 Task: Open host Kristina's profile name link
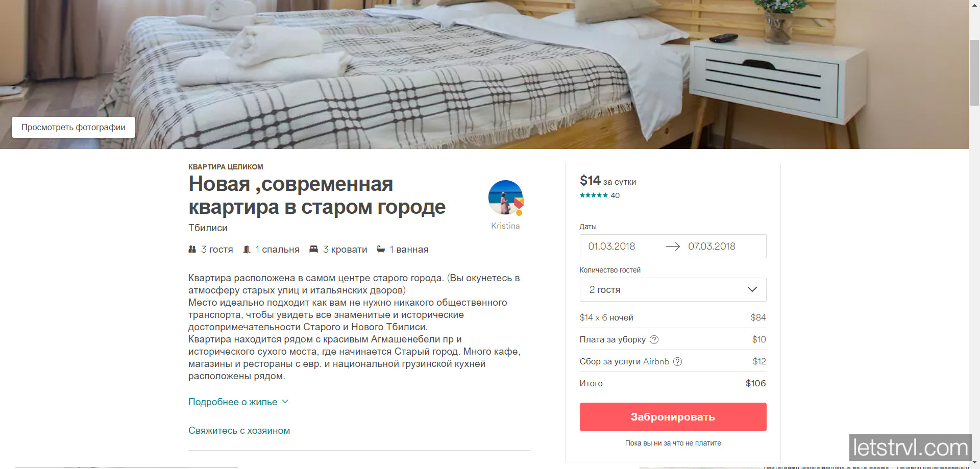tap(505, 226)
